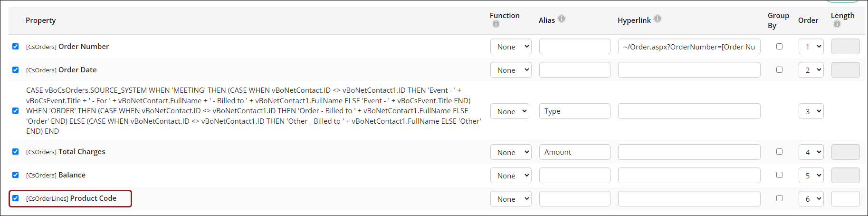Click the [CsOrders] Order Number label
The image size is (868, 216).
(67, 47)
